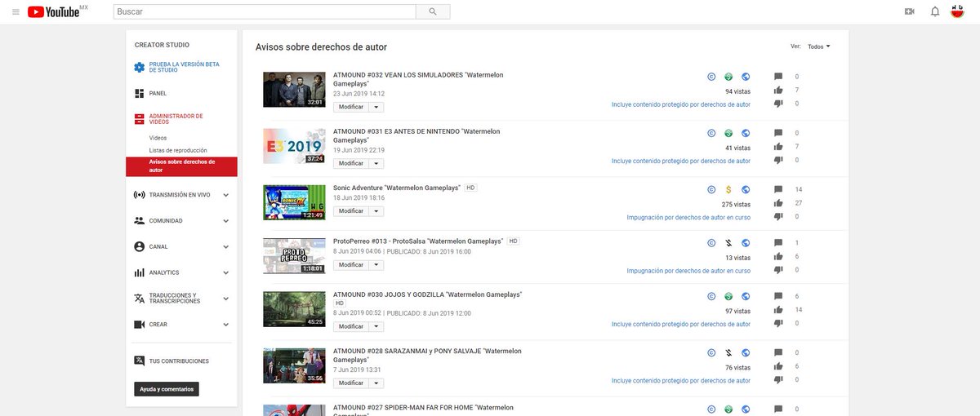Click Modificar button for ATMOUND #032
The width and height of the screenshot is (980, 416).
tap(351, 107)
